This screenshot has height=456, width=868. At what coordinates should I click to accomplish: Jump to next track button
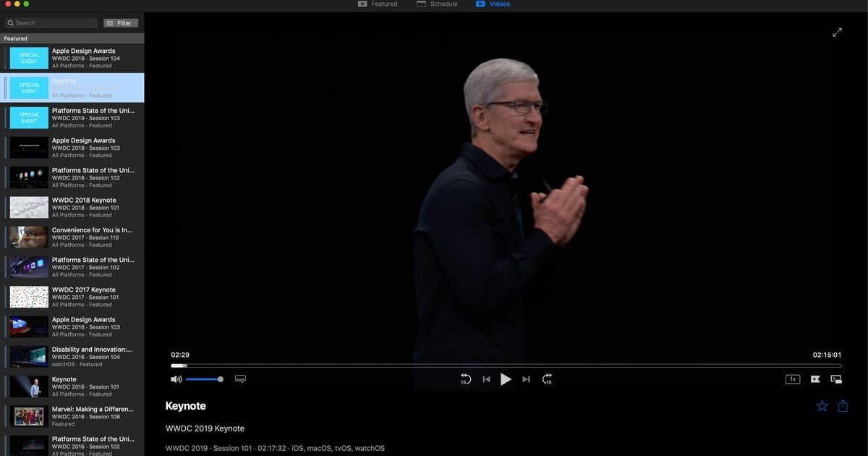point(526,379)
